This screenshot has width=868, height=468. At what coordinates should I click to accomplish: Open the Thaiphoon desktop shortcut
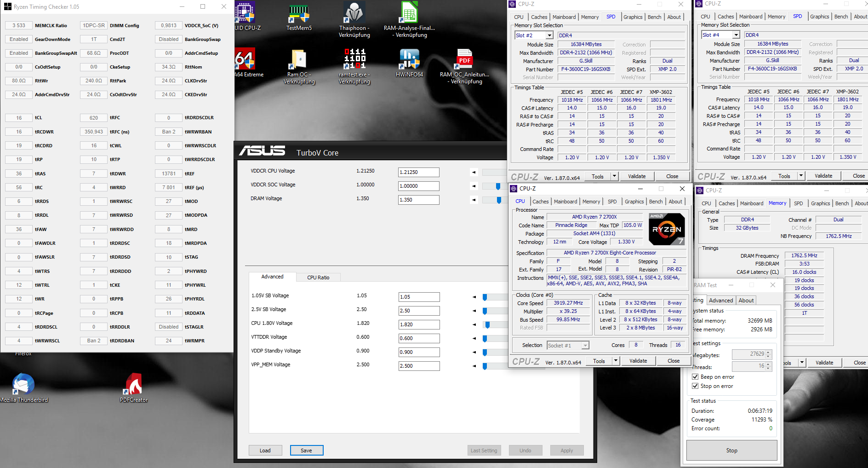[354, 19]
